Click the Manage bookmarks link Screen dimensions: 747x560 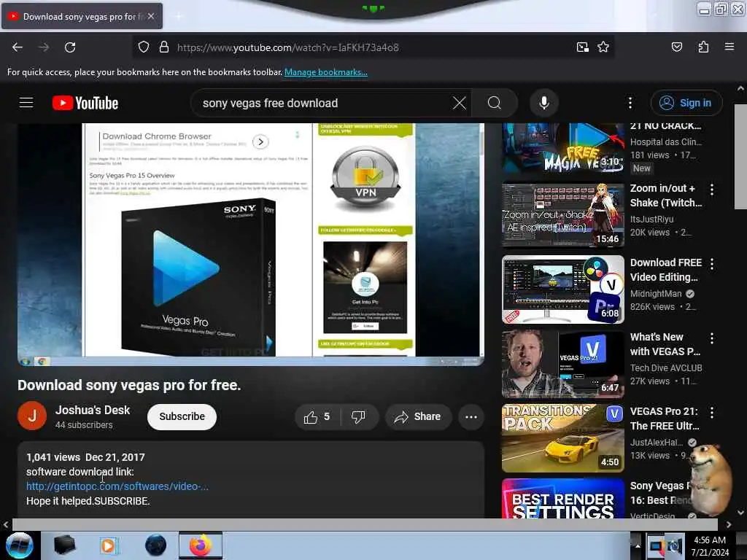click(326, 72)
